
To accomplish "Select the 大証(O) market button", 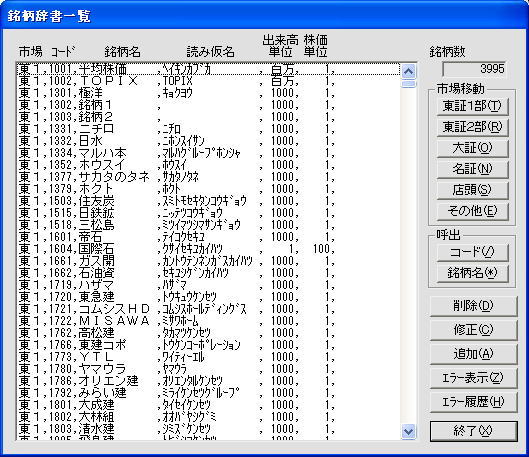I will [x=472, y=148].
